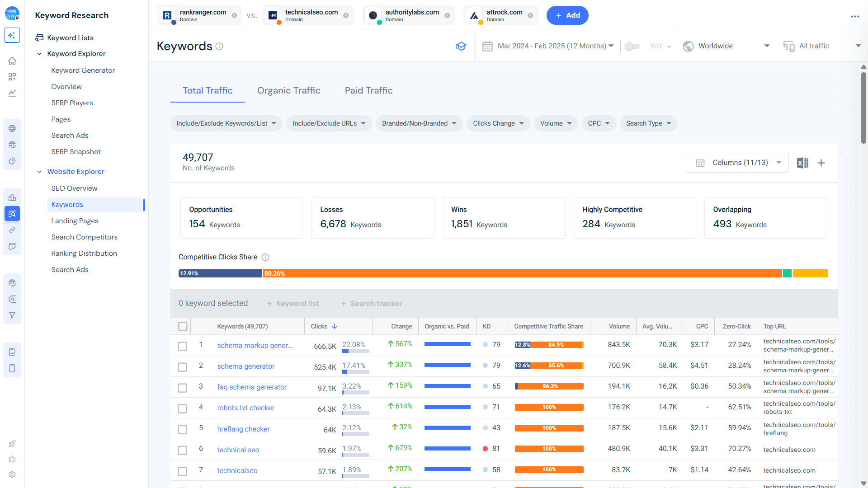Open the home icon in left rail
Screen dimensions: 868x488
click(x=12, y=61)
